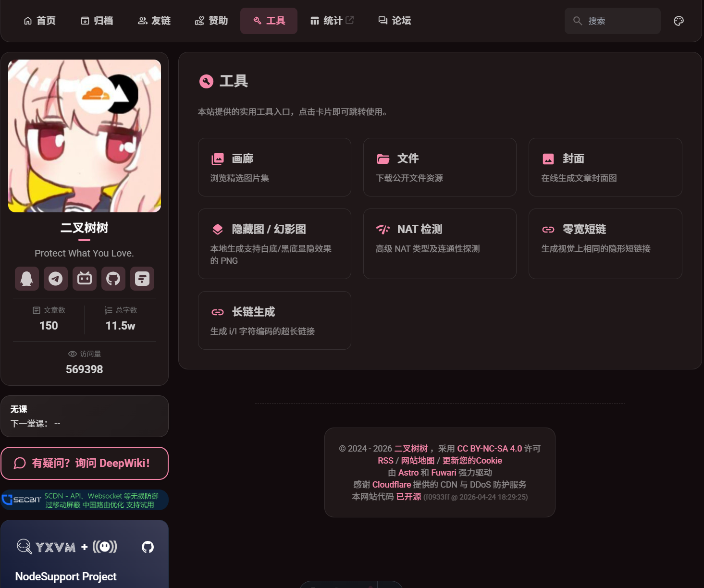Open the Bilibili social icon
The width and height of the screenshot is (704, 588).
(x=85, y=279)
